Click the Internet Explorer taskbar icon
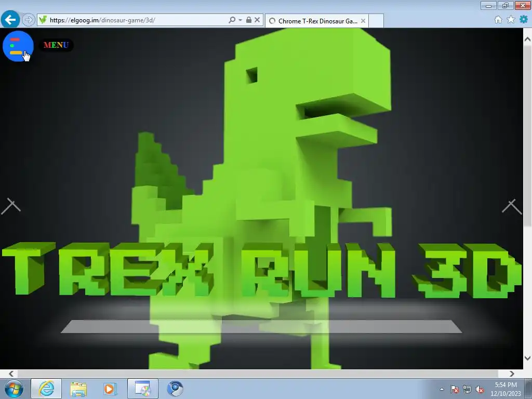Viewport: 532px width, 399px height. 46,389
